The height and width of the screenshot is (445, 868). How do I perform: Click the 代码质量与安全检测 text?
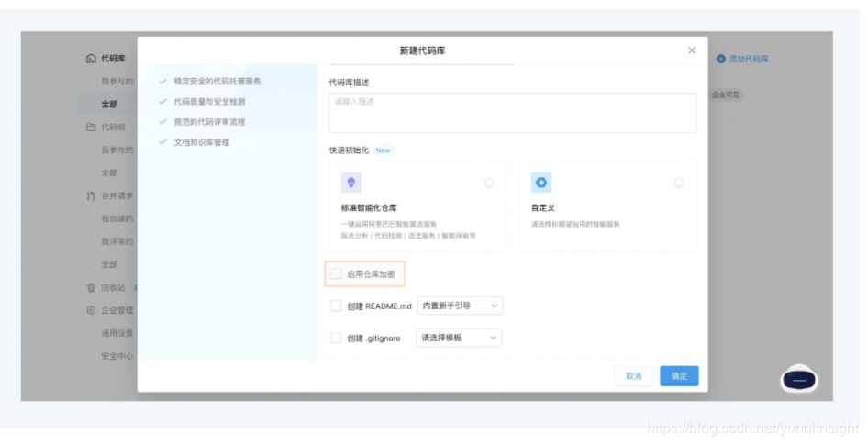pos(209,101)
